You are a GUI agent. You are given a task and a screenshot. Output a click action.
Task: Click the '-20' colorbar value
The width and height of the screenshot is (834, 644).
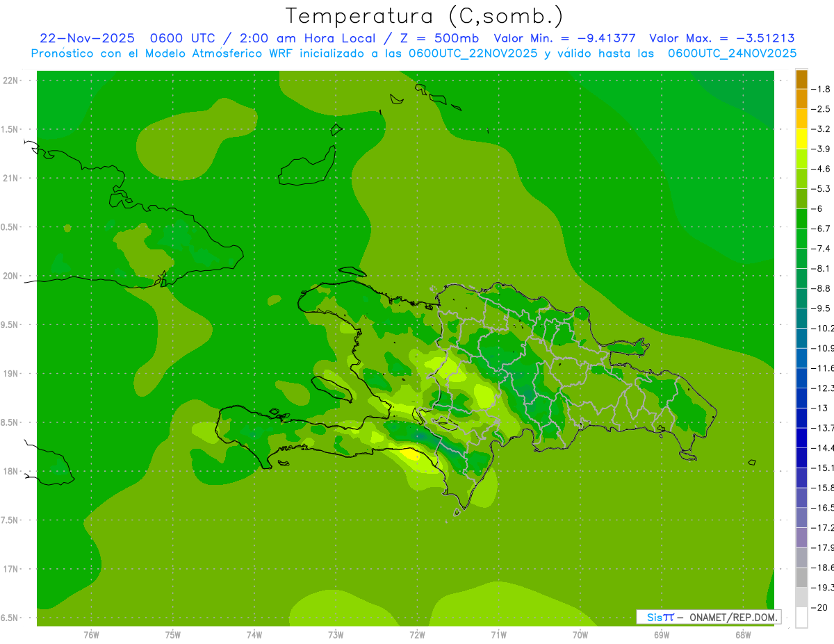819,607
